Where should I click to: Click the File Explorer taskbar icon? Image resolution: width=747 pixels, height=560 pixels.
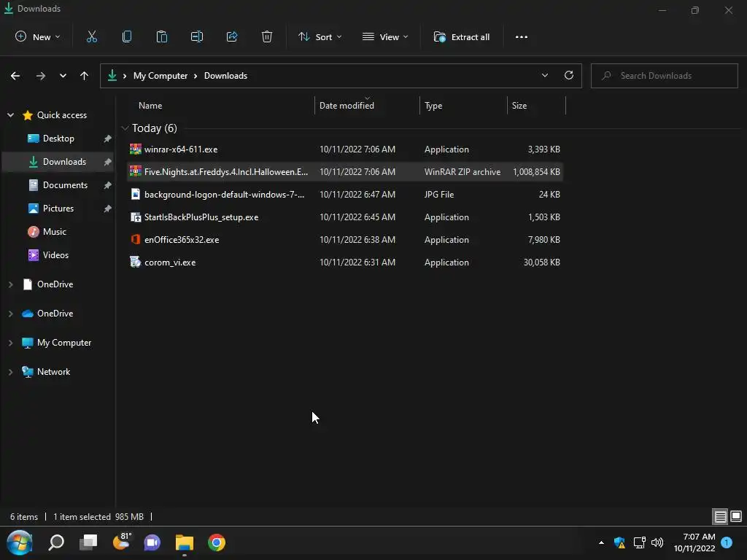[185, 542]
